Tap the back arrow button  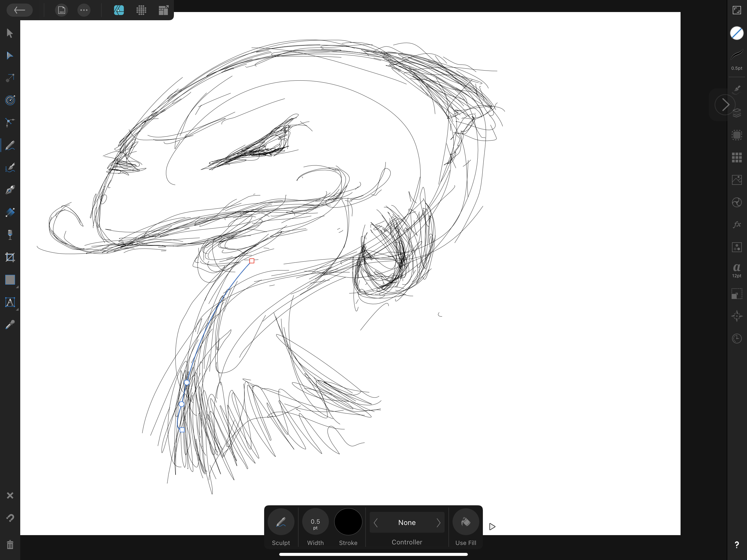click(x=20, y=10)
